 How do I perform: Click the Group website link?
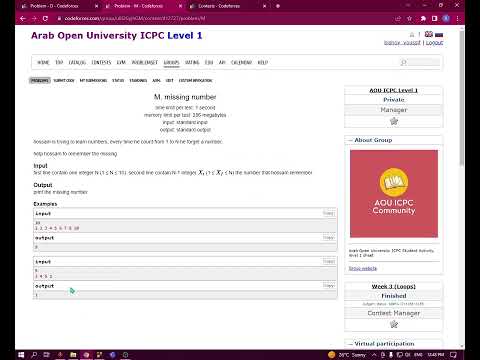tap(363, 268)
